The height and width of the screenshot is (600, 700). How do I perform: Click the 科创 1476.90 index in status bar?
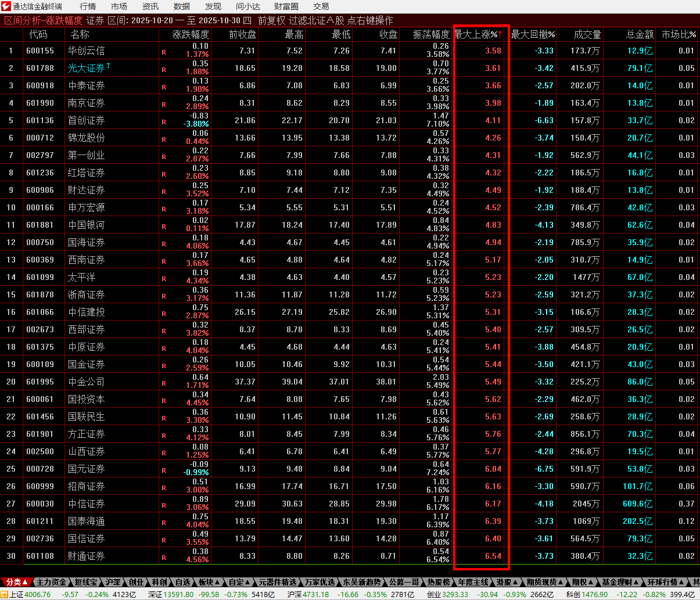tap(588, 594)
